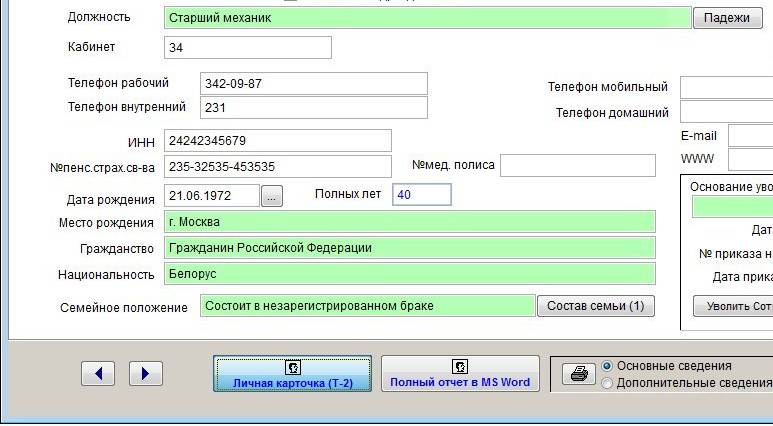The height and width of the screenshot is (426, 773).
Task: Go to previous employee record arrow
Action: [98, 374]
